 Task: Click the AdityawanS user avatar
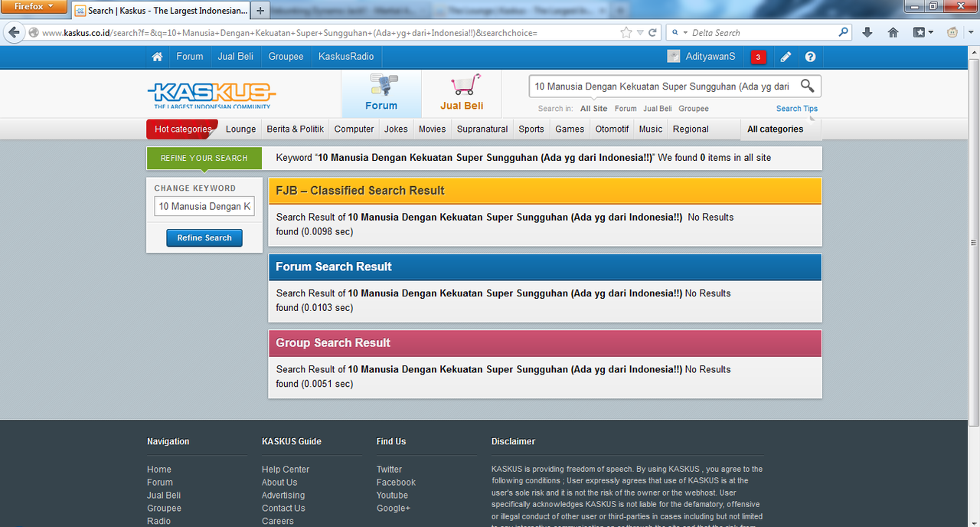tap(674, 57)
